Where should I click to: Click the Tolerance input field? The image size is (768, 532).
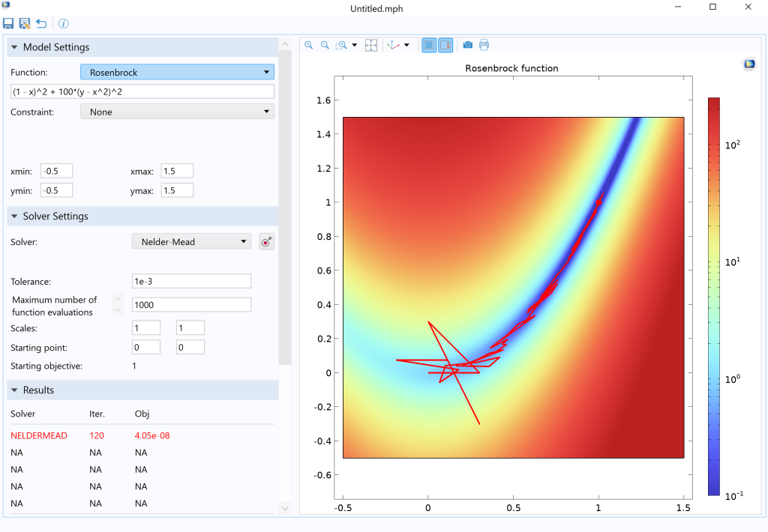191,280
